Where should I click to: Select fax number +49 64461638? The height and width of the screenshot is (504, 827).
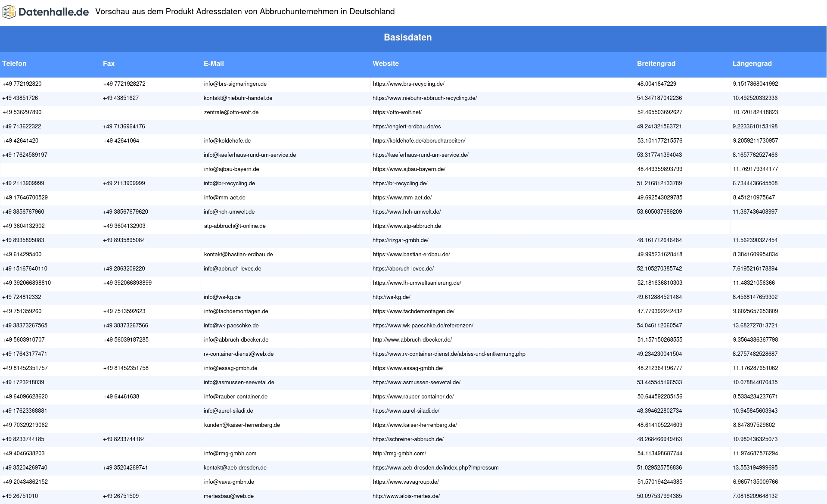[121, 397]
